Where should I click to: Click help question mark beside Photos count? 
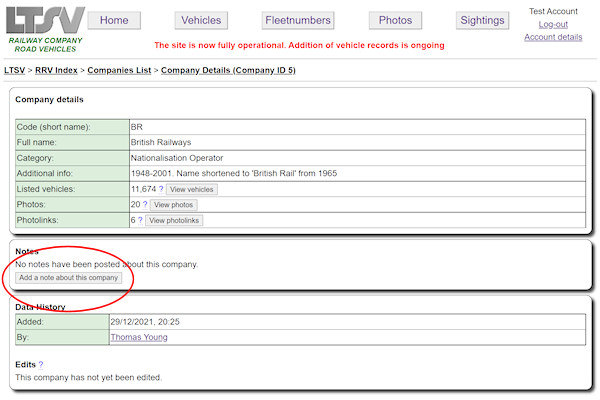tap(145, 204)
